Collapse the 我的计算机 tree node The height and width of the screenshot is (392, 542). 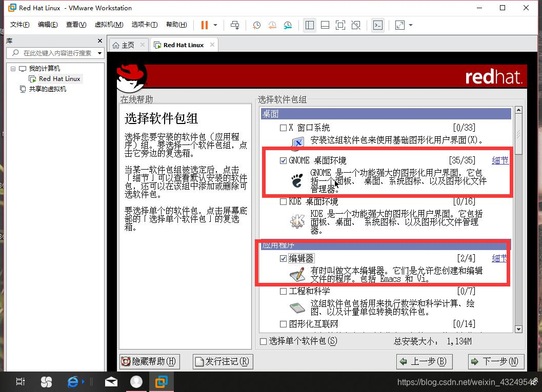pyautogui.click(x=13, y=68)
